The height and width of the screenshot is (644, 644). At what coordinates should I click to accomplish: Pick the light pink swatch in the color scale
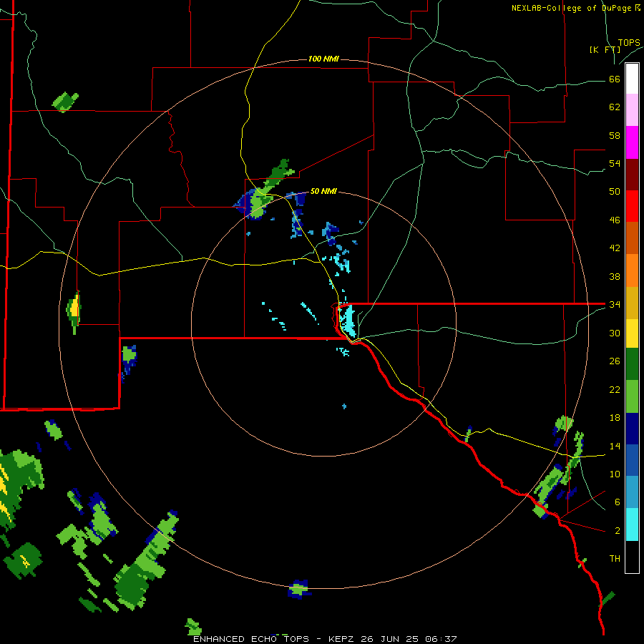coord(632,109)
